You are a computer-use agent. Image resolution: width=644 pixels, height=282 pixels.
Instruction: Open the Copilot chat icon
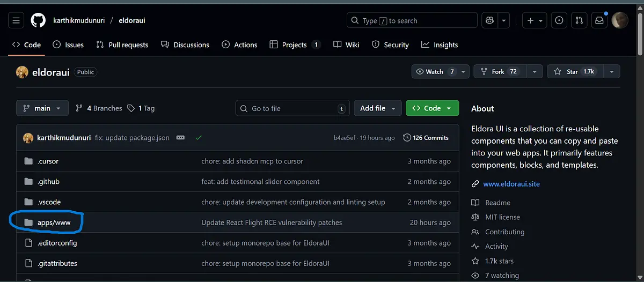(489, 20)
